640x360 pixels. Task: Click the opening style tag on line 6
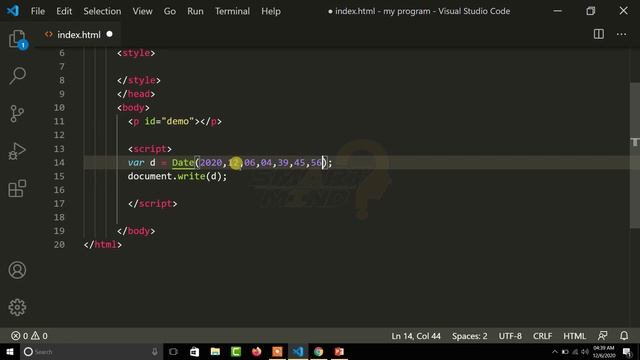point(136,53)
